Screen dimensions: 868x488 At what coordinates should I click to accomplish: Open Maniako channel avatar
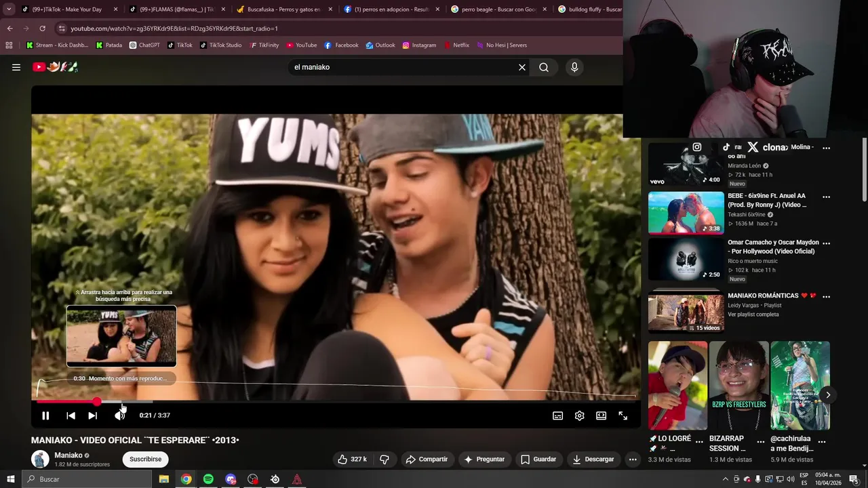[x=40, y=459]
